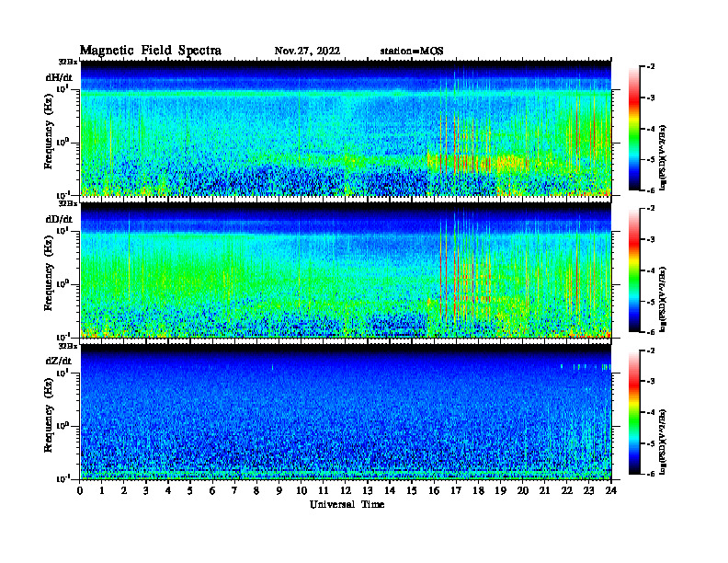Screen dimensions: 728x563
Task: Click hour tick label "18" on time axis
Action: tap(478, 491)
